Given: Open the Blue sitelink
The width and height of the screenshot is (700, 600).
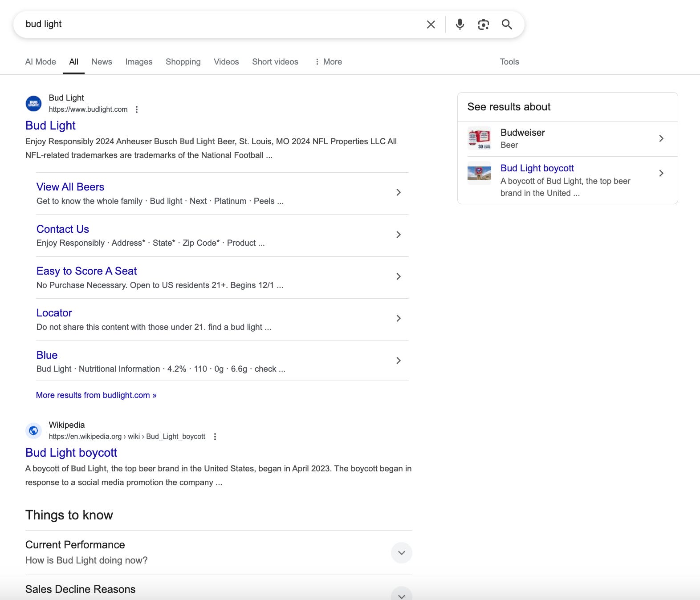Looking at the screenshot, I should [47, 355].
